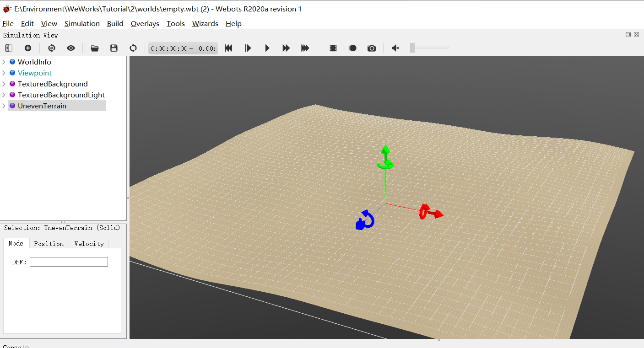Undock the Simulation View panel
The width and height of the screenshot is (644, 348).
[628, 35]
